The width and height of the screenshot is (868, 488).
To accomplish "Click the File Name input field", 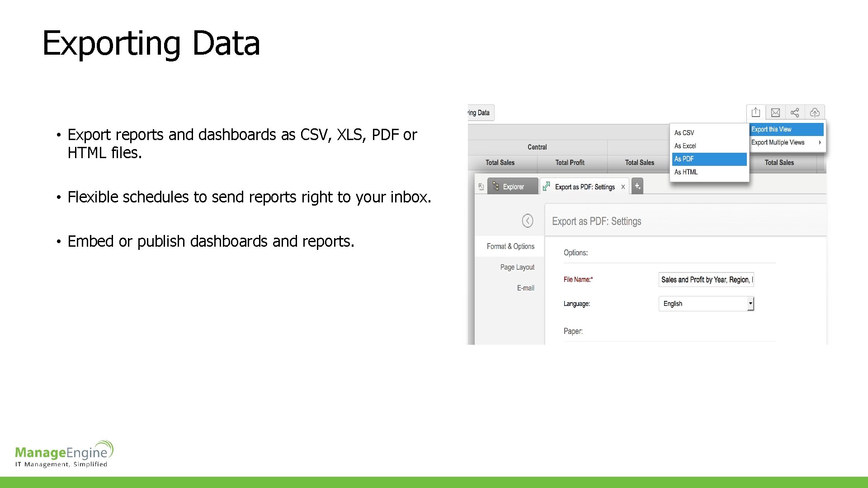I will click(x=706, y=280).
